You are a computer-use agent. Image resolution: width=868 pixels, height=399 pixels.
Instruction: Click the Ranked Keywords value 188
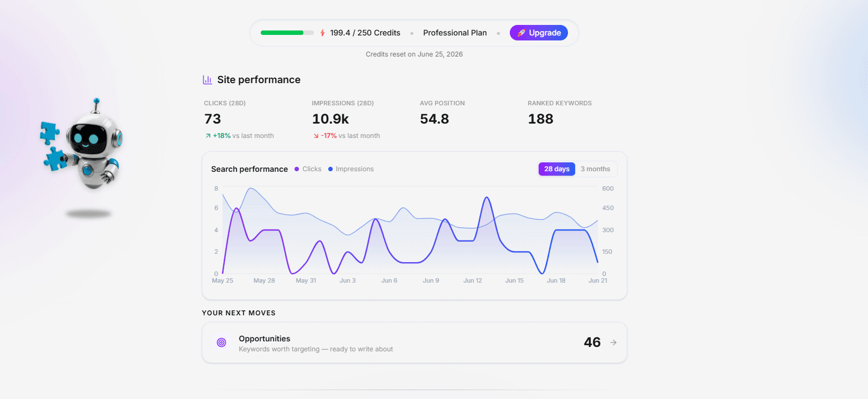coord(541,119)
